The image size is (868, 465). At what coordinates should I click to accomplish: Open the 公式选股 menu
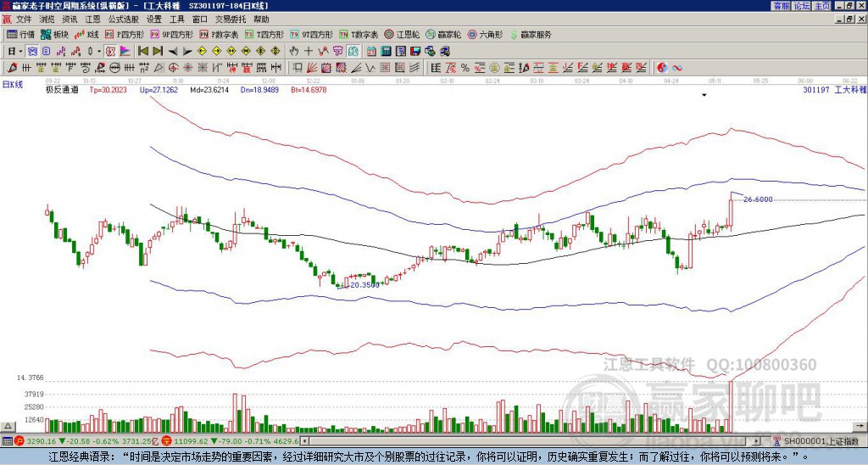click(x=124, y=20)
